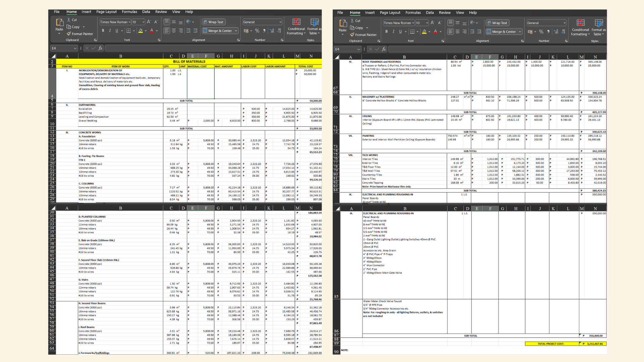Click Insert Function fx in the left formula bar

point(100,48)
